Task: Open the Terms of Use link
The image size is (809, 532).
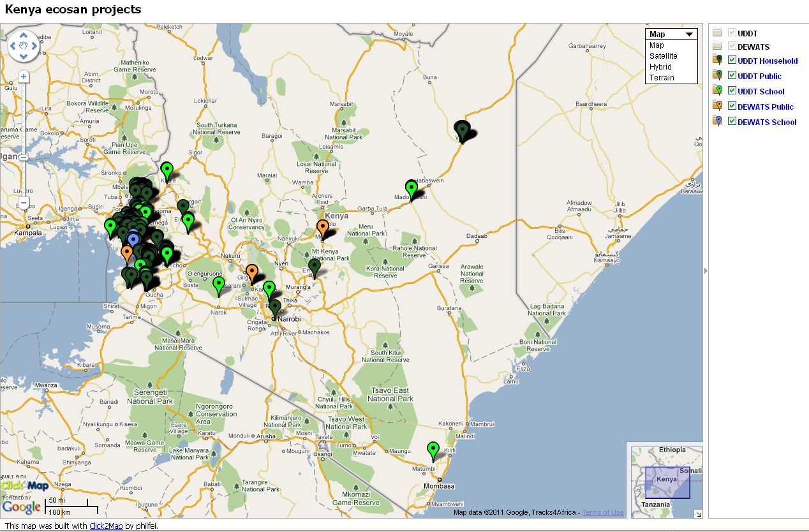Action: (x=602, y=512)
